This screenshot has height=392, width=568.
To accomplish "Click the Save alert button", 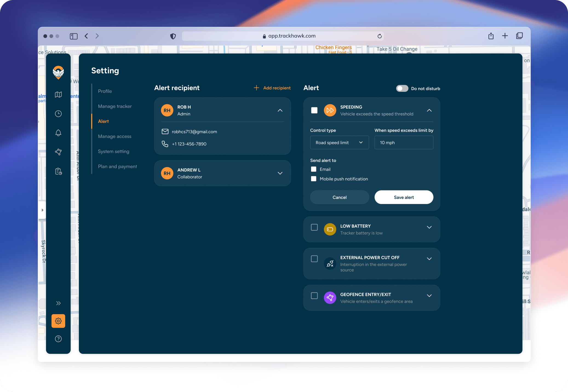I will point(404,197).
